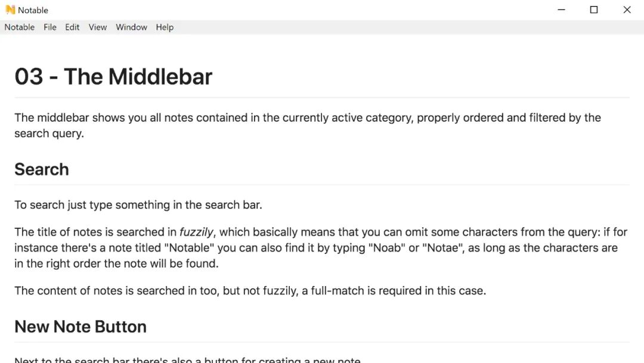Click the "Notable" window title text
The width and height of the screenshot is (644, 363).
pos(33,10)
